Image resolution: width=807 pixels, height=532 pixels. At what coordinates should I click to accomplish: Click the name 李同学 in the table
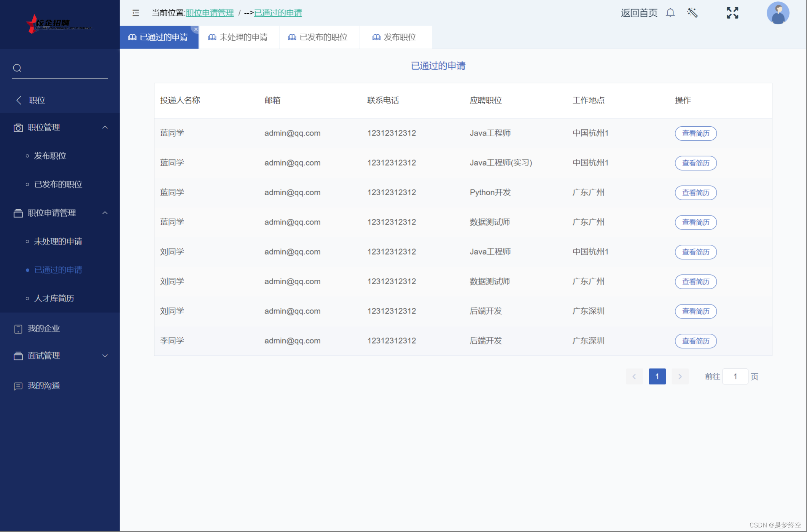tap(172, 341)
